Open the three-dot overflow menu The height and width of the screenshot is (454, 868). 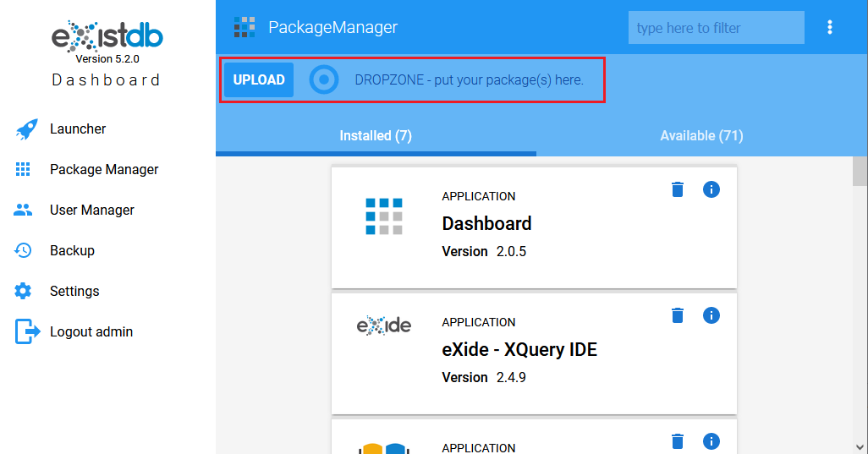[x=829, y=28]
